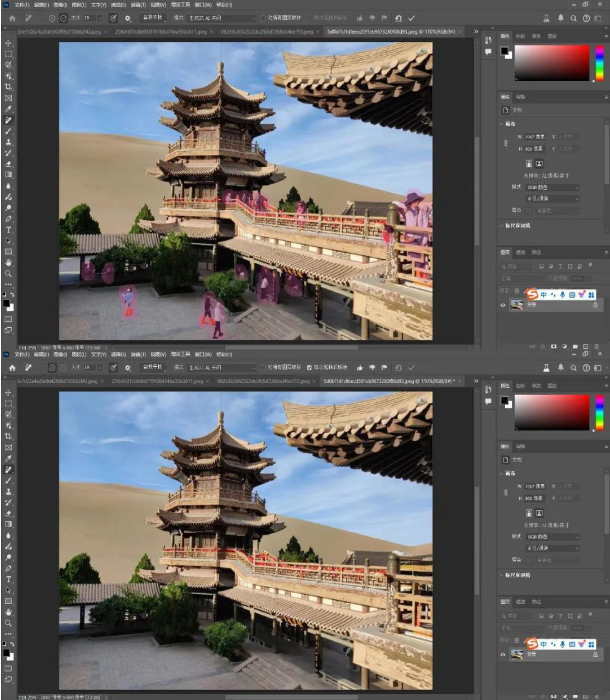The image size is (610, 700).
Task: Click the canvas width field in upper Properties
Action: click(536, 137)
